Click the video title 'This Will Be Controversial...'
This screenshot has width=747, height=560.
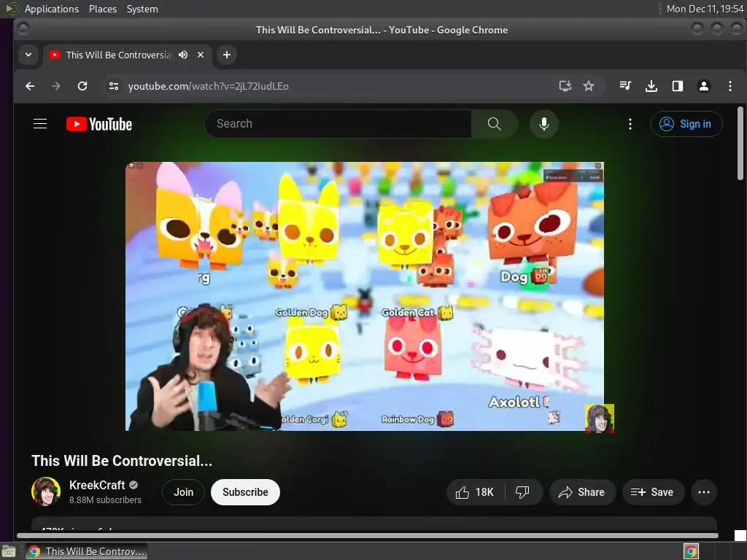pos(122,461)
